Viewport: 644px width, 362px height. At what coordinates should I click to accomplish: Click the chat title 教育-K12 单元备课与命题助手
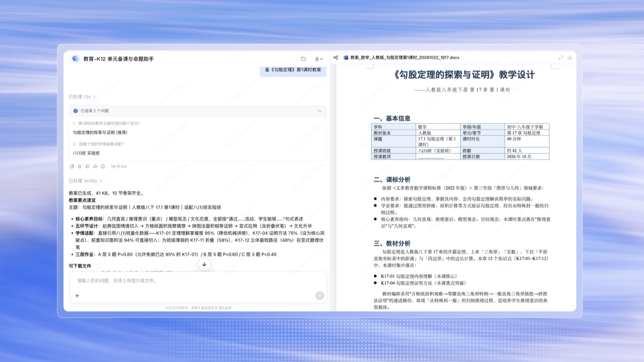point(119,59)
